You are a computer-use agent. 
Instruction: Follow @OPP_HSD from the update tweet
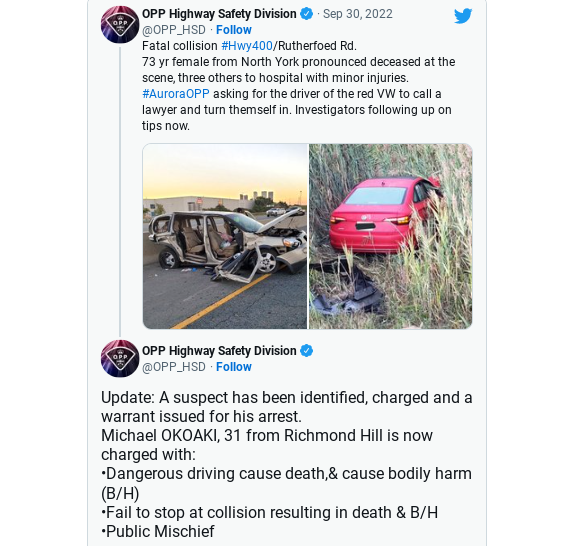click(x=234, y=367)
